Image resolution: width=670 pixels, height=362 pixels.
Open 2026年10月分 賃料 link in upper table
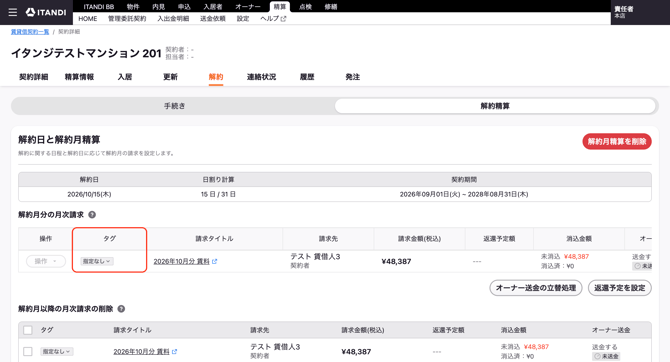(181, 262)
